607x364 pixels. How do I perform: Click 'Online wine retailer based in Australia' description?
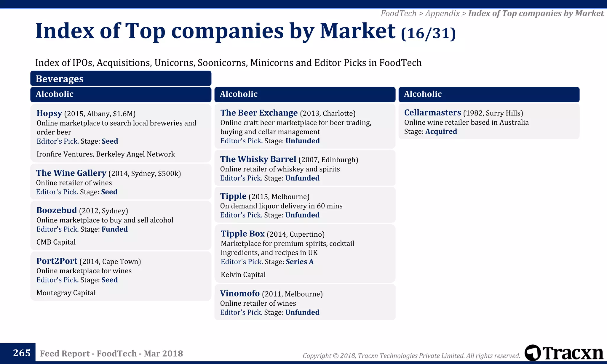[467, 123]
